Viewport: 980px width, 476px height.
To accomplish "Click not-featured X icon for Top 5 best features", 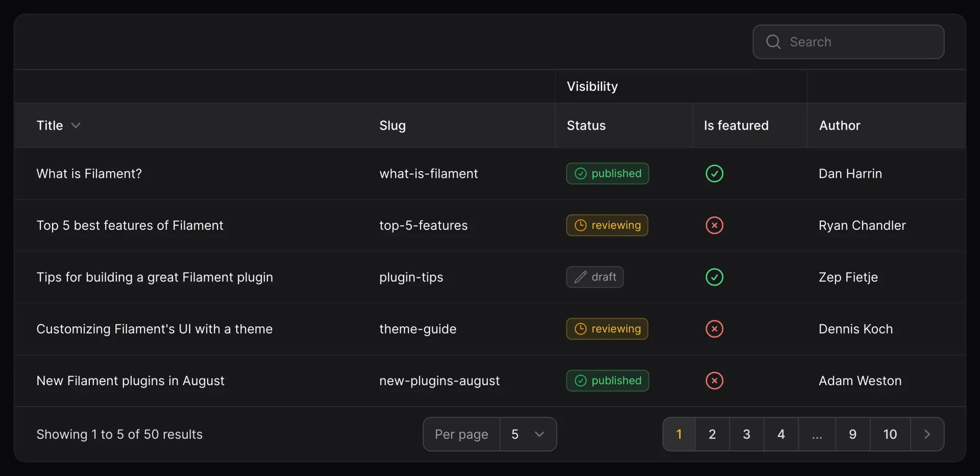I will [714, 225].
